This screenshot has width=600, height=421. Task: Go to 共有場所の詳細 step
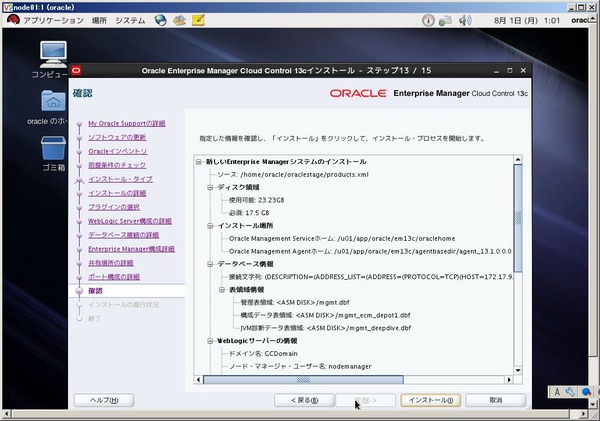111,263
